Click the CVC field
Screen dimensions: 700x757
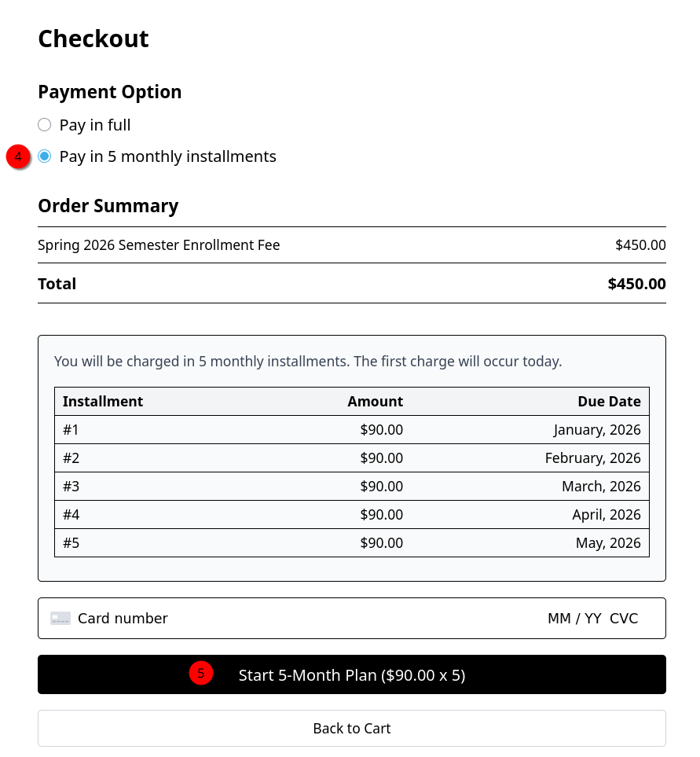coord(624,619)
